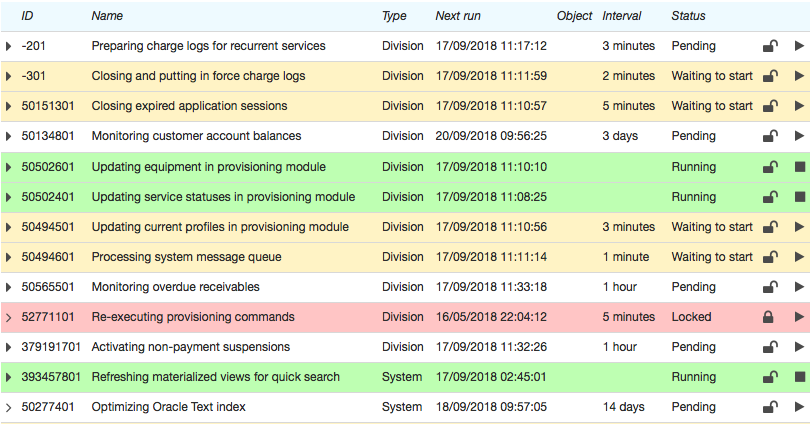Viewport: 810px width, 424px height.
Task: Select 'Closing expired application sessions' name
Action: click(189, 106)
